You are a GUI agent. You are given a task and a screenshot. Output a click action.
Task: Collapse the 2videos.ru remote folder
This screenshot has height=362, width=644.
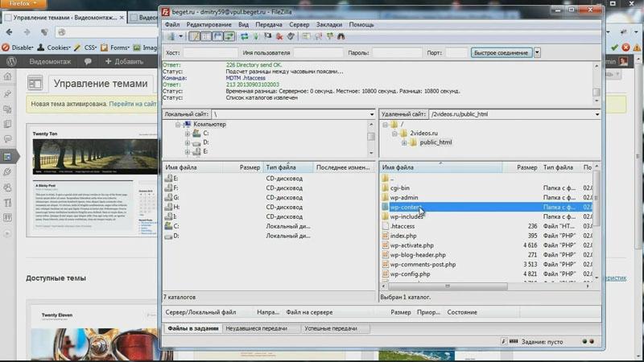pos(394,134)
